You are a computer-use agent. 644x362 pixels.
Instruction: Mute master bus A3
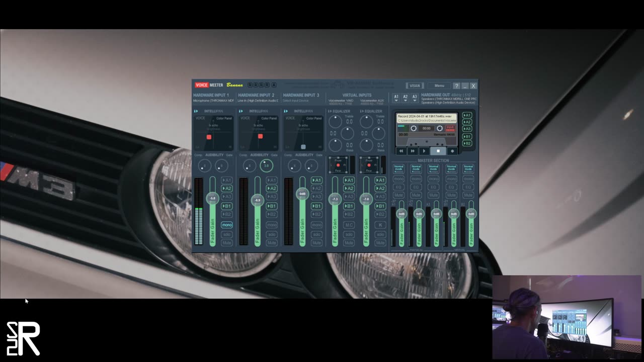pos(433,195)
